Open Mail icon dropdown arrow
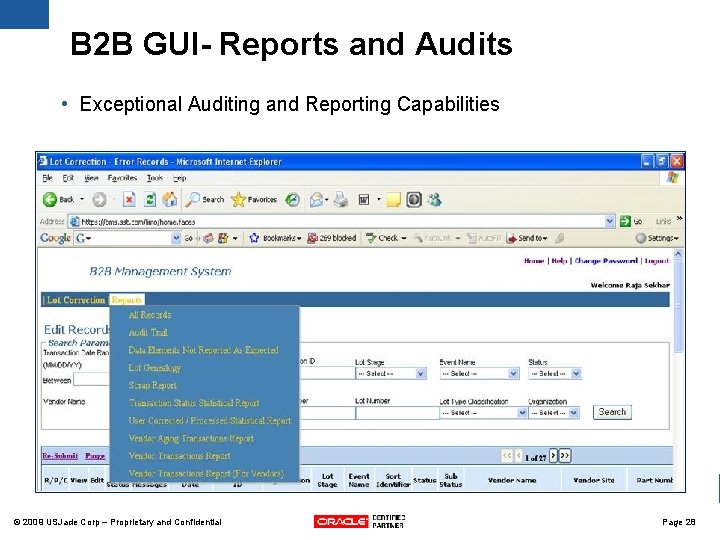720x540 pixels. [326, 200]
